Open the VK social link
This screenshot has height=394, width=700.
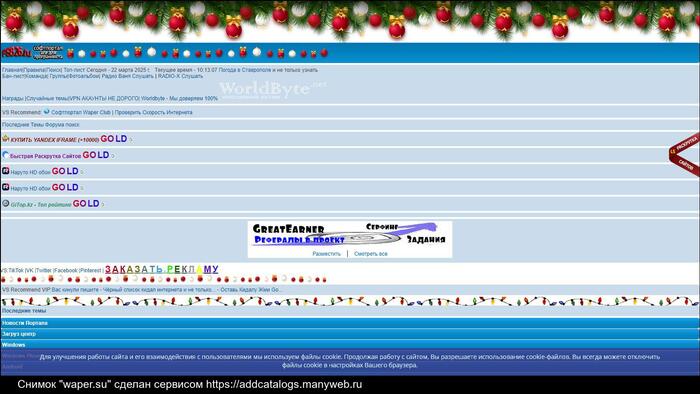pyautogui.click(x=29, y=270)
